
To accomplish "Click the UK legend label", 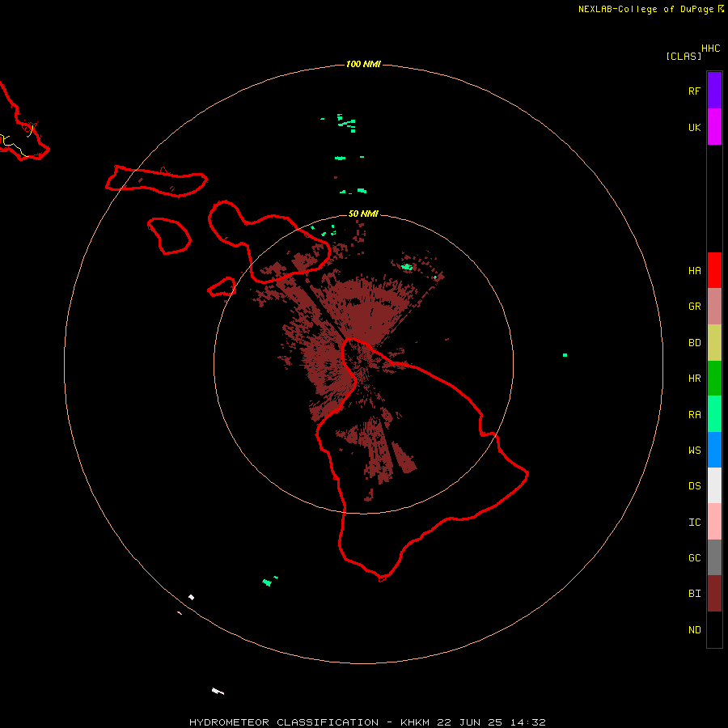I will [x=694, y=127].
